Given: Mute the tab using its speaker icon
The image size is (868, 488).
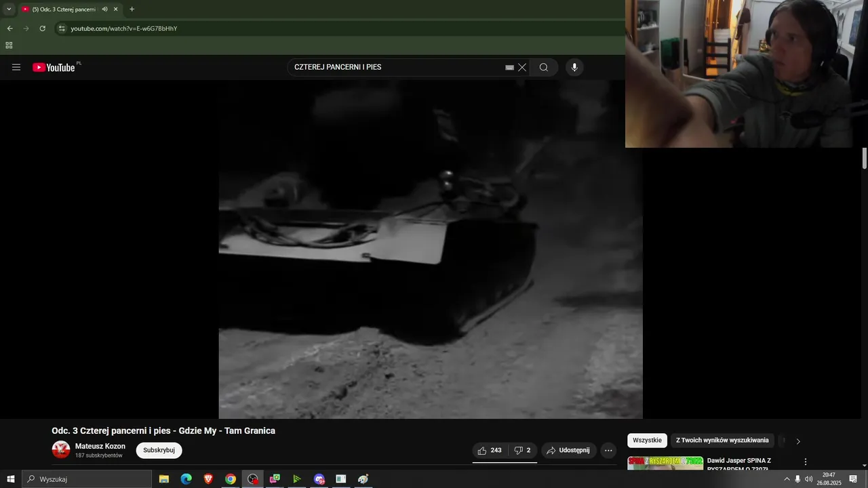Looking at the screenshot, I should coord(104,9).
